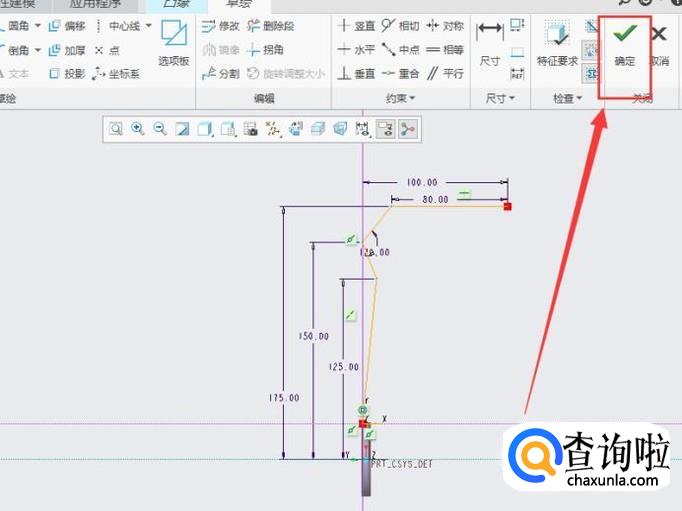The image size is (682, 511).
Task: Click the 特征要求 feature requirements icon
Action: click(x=557, y=44)
